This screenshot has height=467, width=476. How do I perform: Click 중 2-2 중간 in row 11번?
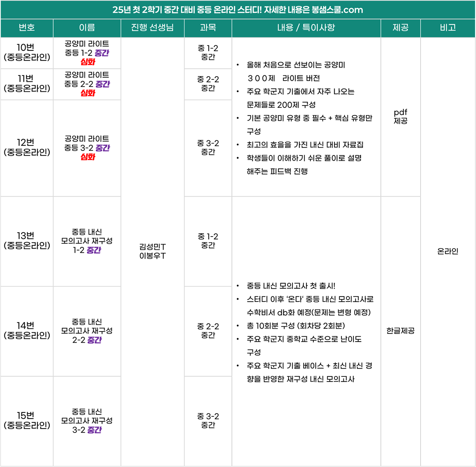point(208,84)
